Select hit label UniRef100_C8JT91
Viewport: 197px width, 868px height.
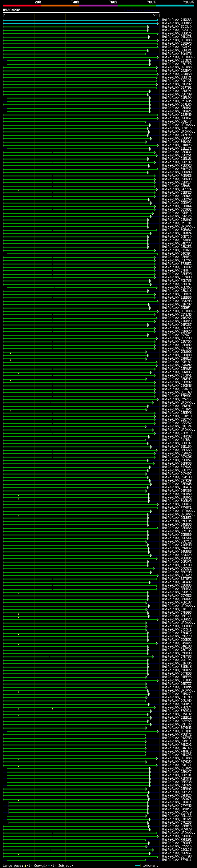point(177,88)
